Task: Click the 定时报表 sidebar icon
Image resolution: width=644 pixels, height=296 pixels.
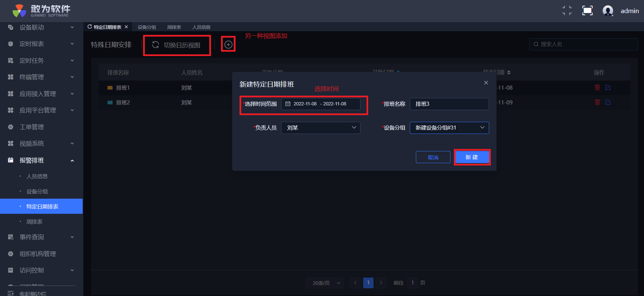Action: pyautogui.click(x=11, y=44)
